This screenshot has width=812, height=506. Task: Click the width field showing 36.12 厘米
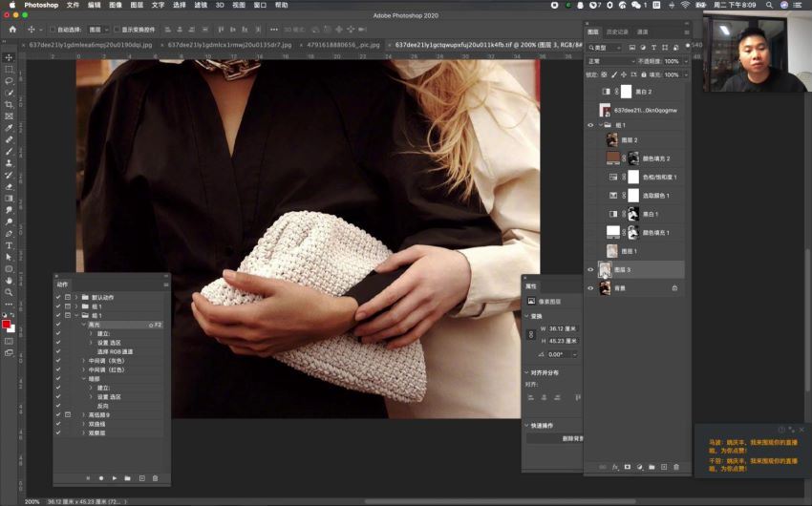(563, 328)
